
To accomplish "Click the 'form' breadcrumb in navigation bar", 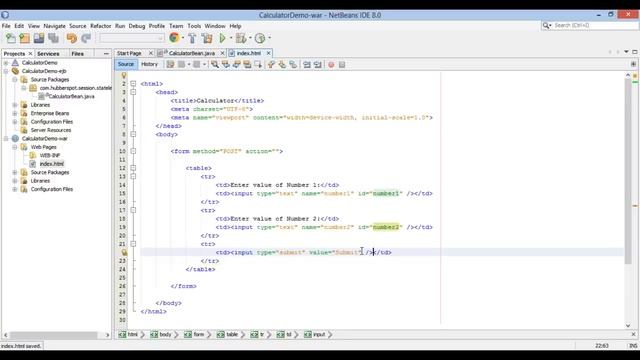I will pos(194,334).
